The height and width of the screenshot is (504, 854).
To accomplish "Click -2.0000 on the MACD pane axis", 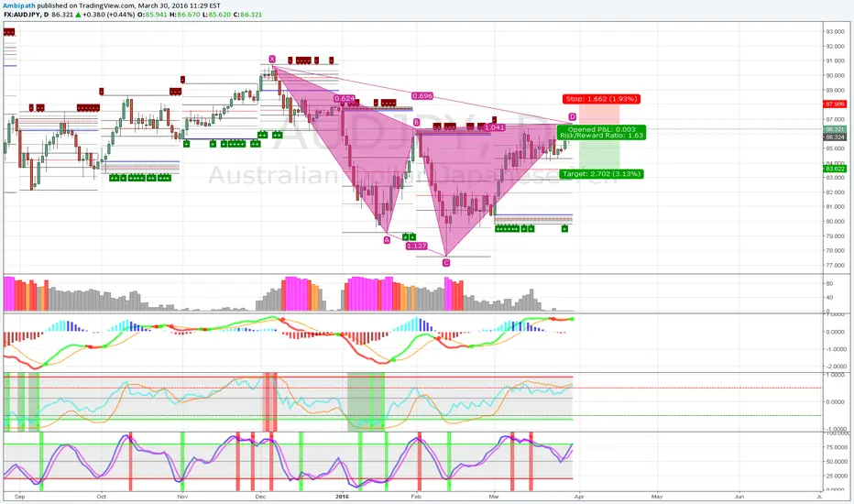I will point(836,367).
